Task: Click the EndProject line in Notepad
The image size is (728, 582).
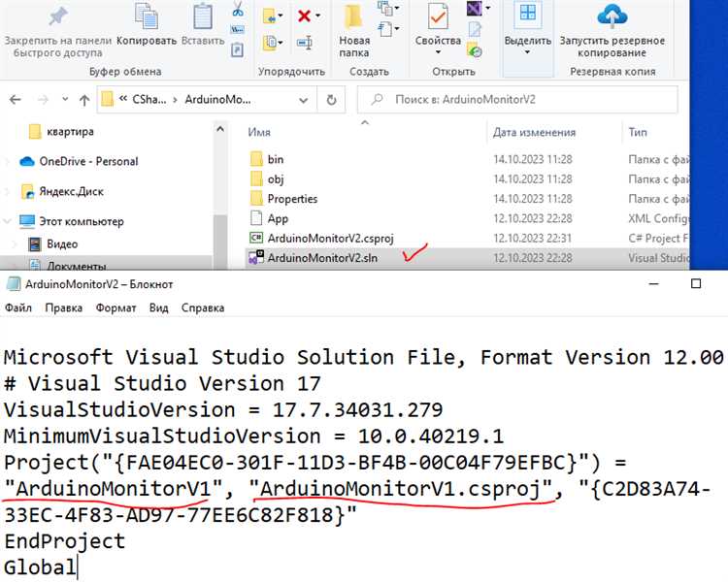Action: pyautogui.click(x=64, y=541)
